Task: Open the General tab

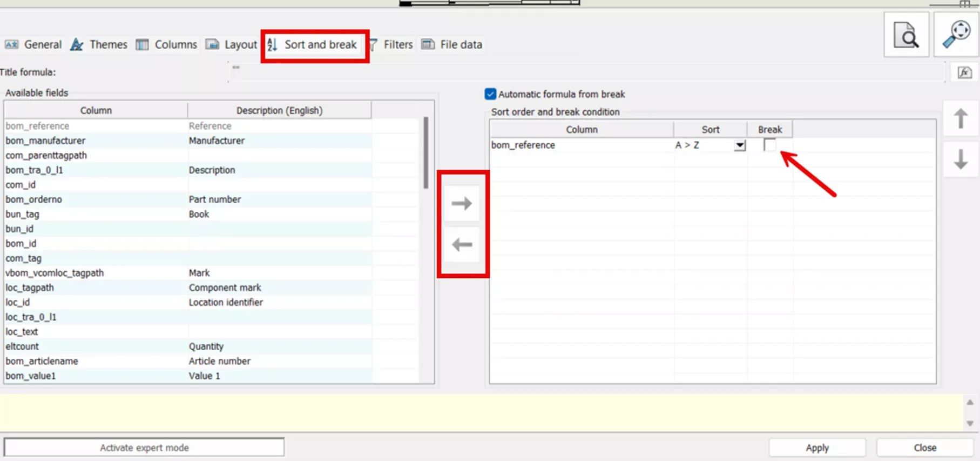Action: pyautogui.click(x=33, y=44)
